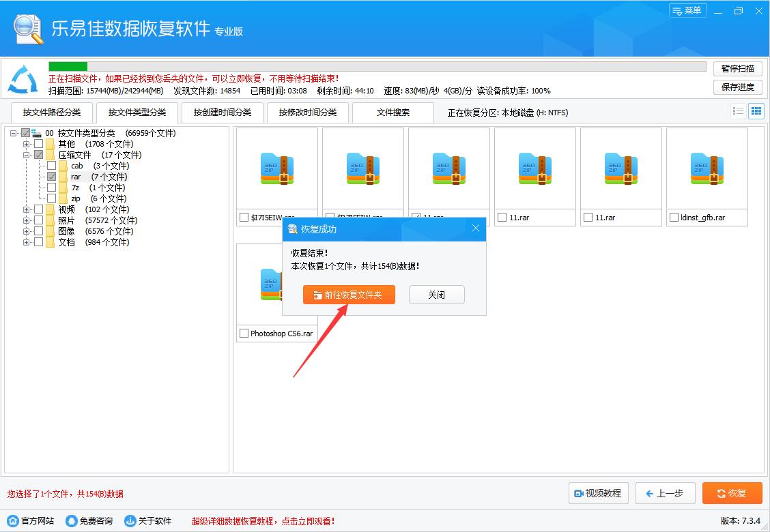Click the 其他 folder icon in tree
Image resolution: width=770 pixels, height=532 pixels.
click(50, 145)
